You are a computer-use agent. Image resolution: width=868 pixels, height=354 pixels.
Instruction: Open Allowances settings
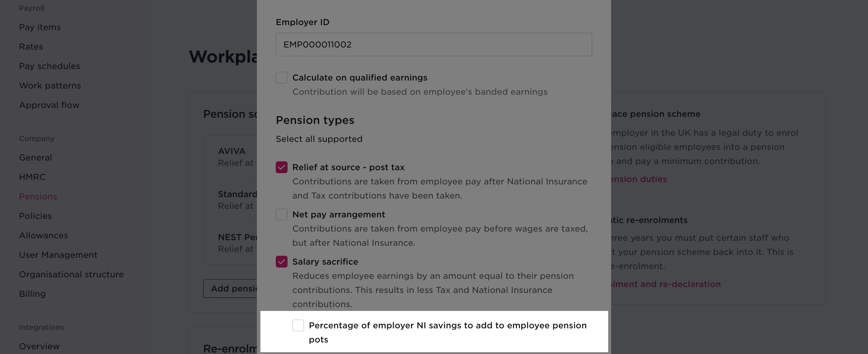pos(43,235)
